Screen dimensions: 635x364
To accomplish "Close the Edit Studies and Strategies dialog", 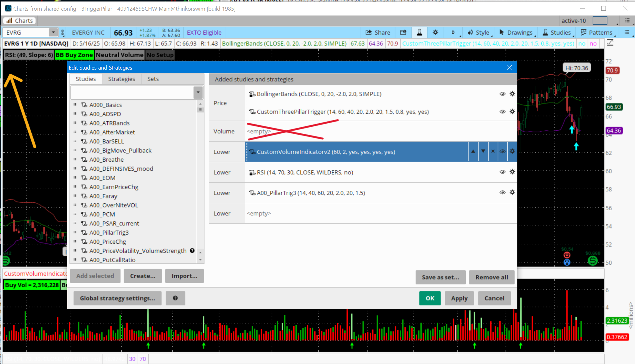I will pos(509,67).
